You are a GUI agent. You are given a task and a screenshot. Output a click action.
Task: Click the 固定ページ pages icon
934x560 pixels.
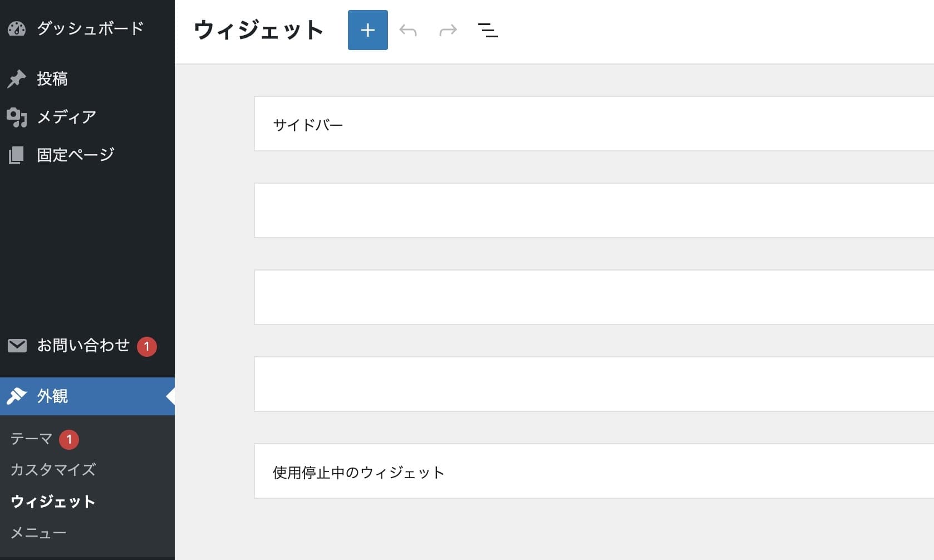[x=17, y=154]
